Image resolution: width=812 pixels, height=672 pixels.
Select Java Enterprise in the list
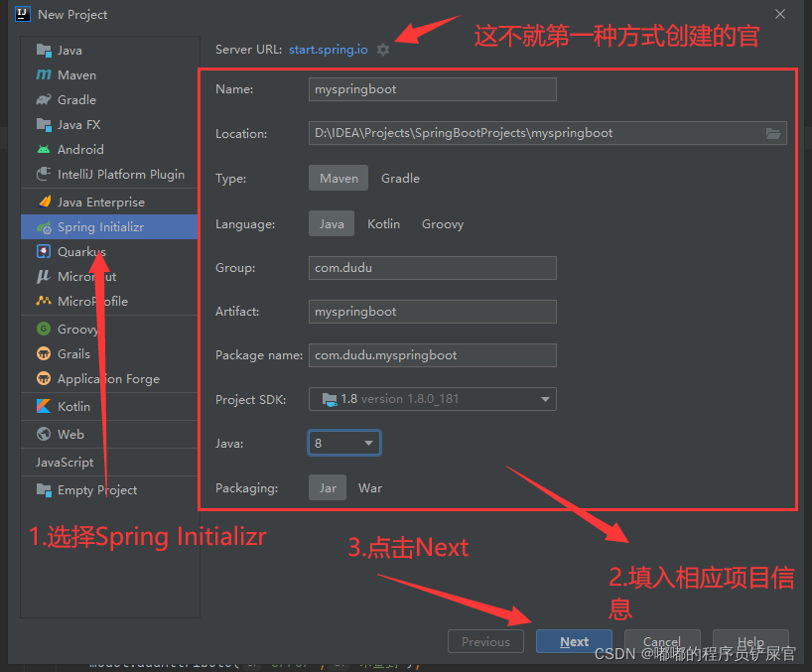coord(109,202)
